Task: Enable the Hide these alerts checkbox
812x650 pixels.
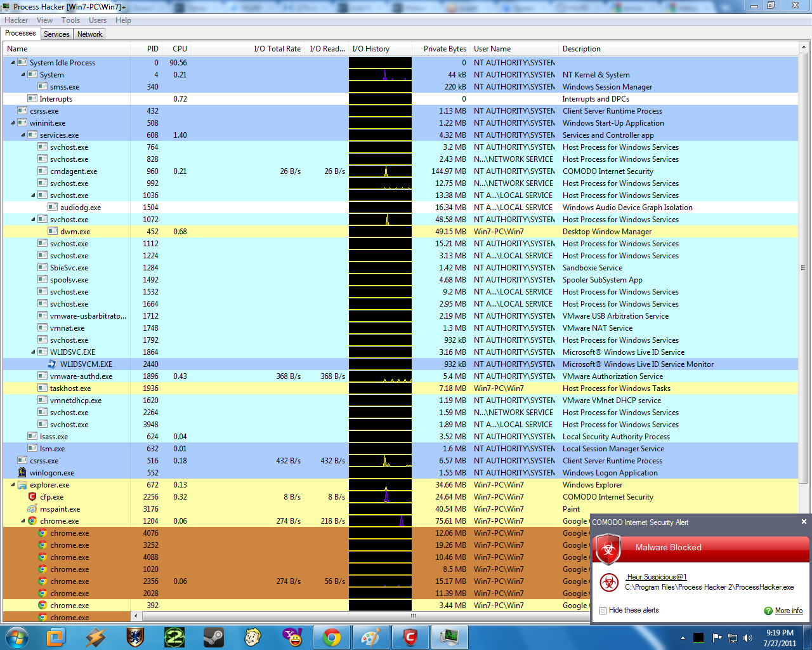Action: coord(603,611)
